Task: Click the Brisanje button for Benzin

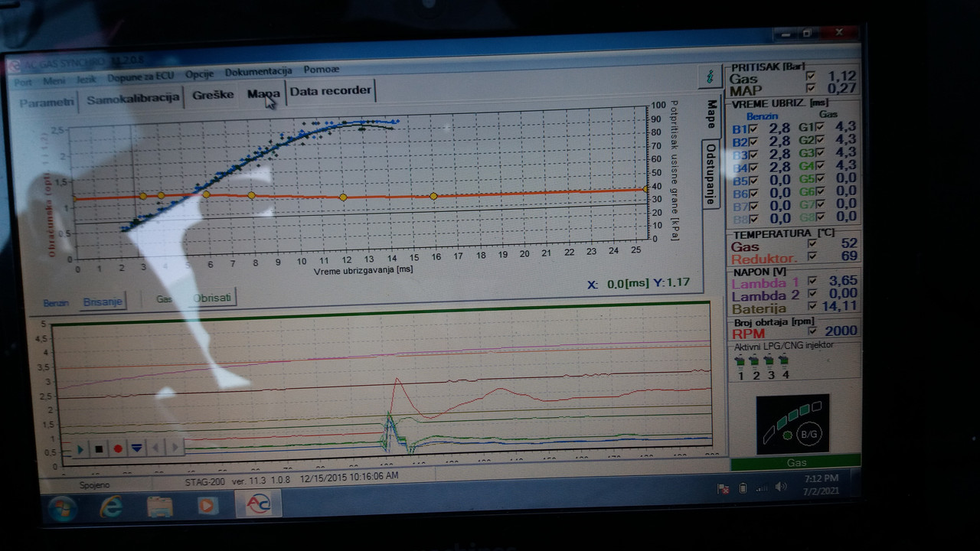Action: (x=103, y=302)
